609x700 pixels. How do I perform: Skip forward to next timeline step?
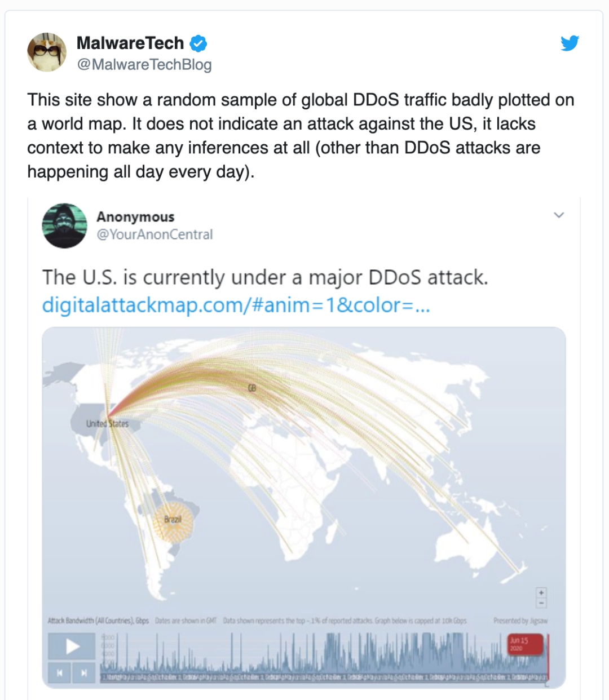coord(84,672)
